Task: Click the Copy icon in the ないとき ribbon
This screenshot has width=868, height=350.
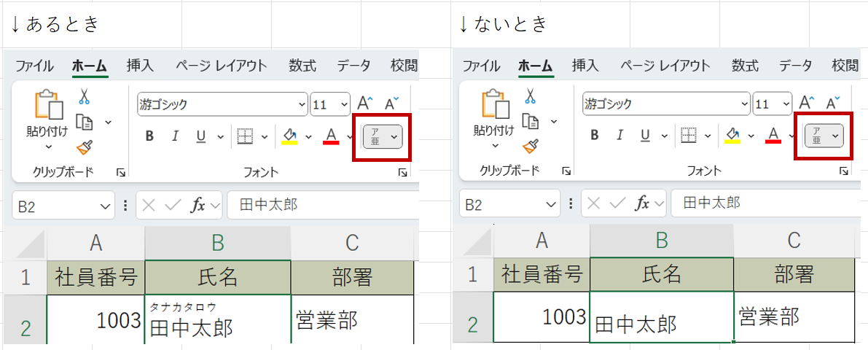Action: tap(531, 122)
